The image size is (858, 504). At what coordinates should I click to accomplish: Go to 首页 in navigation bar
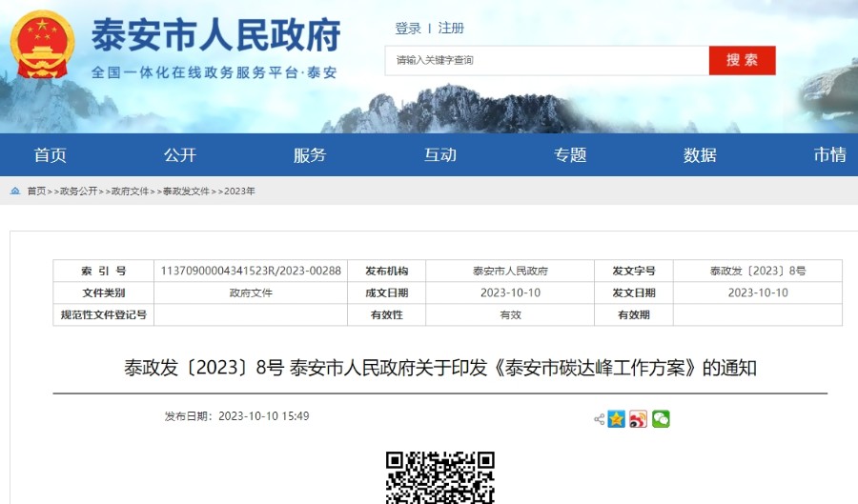[x=51, y=155]
